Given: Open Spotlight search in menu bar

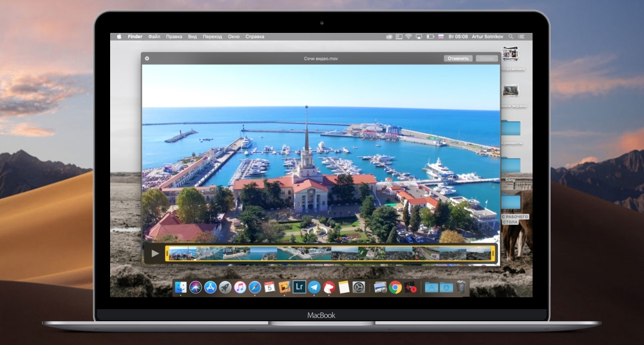Looking at the screenshot, I should 511,37.
